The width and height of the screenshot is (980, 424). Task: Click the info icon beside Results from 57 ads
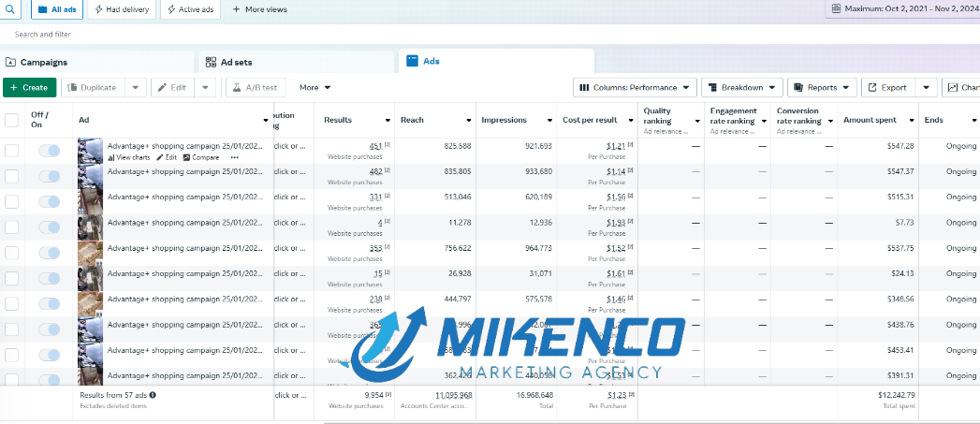153,395
